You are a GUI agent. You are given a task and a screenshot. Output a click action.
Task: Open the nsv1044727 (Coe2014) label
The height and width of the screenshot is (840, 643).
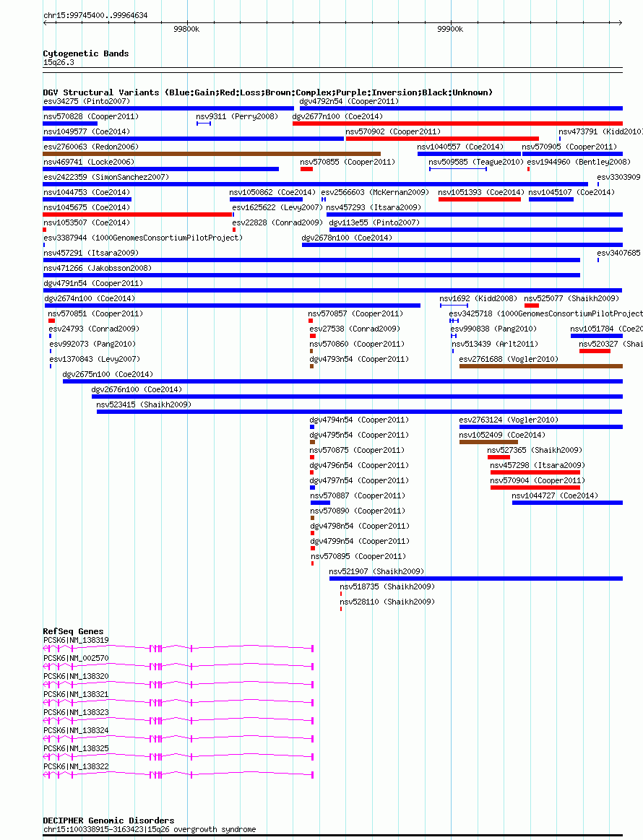click(x=555, y=495)
